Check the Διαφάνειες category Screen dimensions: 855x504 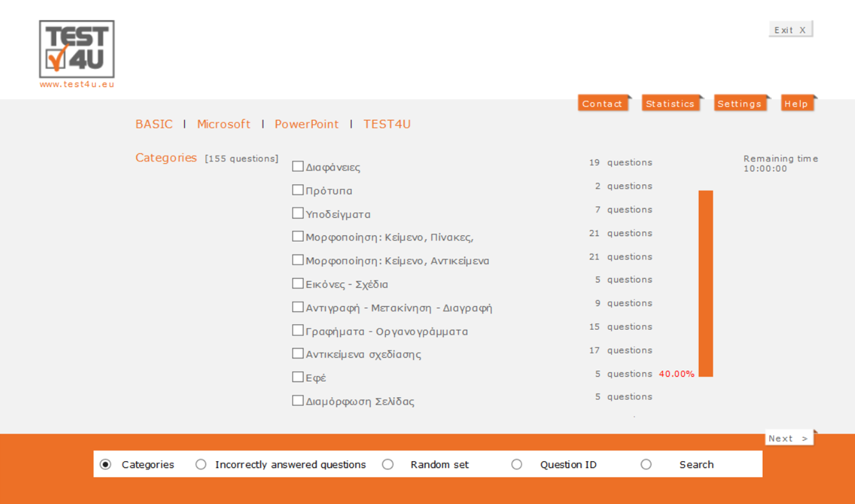pyautogui.click(x=298, y=166)
